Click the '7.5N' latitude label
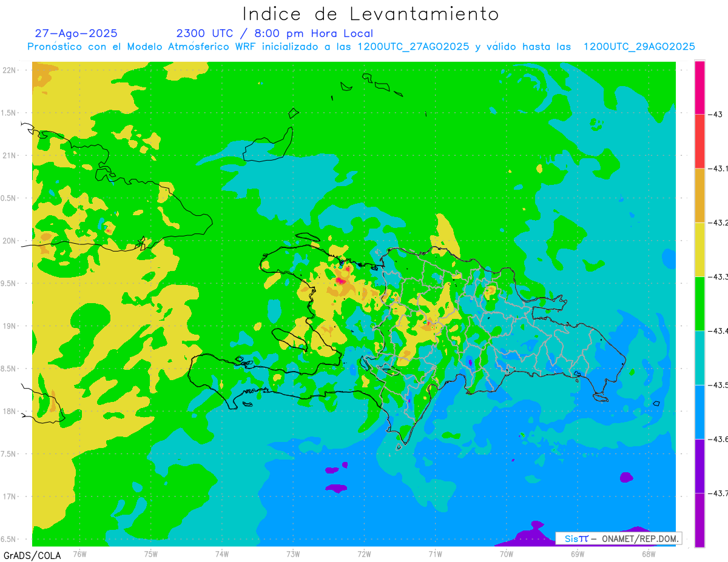 (8, 454)
